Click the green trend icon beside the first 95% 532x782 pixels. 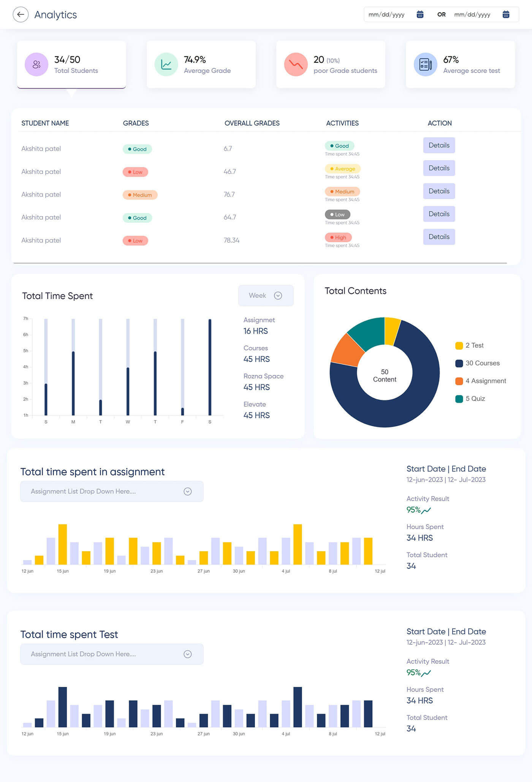click(426, 510)
